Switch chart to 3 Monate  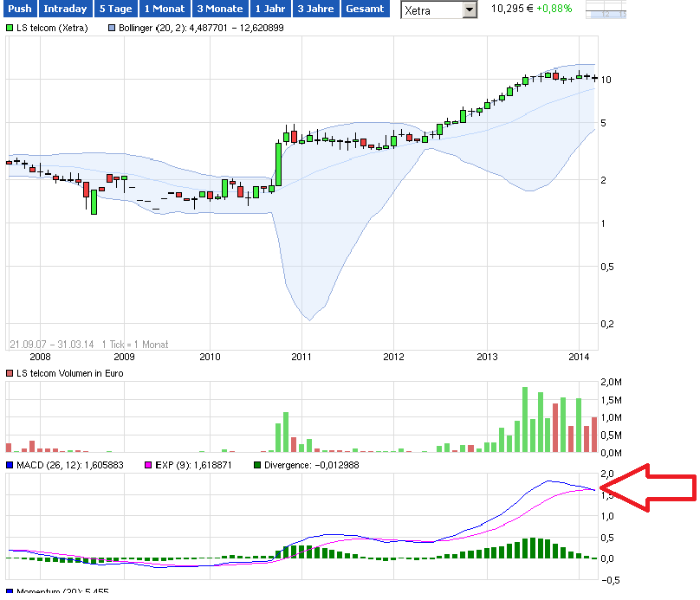tap(219, 10)
